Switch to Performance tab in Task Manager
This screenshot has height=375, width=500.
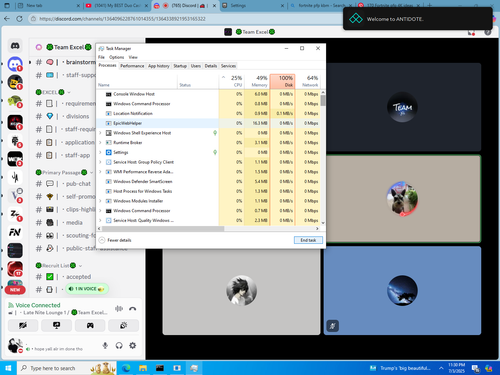[x=132, y=66]
